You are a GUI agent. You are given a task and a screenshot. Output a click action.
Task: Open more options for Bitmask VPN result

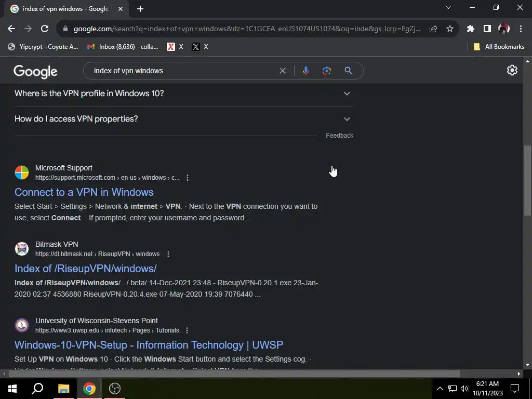click(168, 254)
